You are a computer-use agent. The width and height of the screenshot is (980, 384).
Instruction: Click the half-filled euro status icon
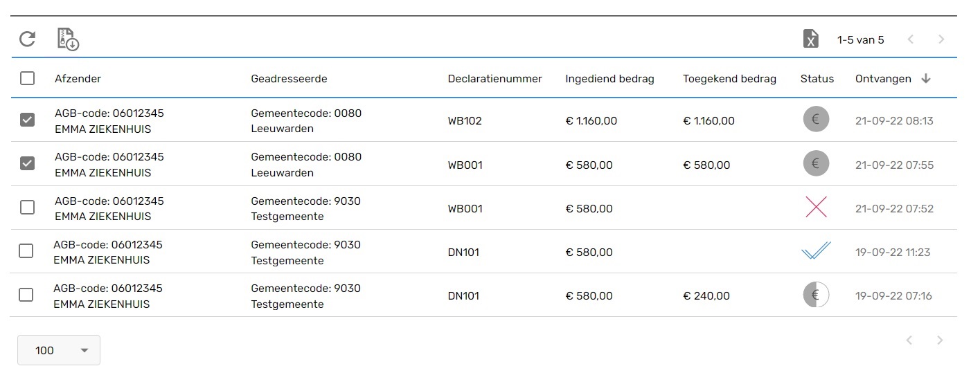pos(816,295)
